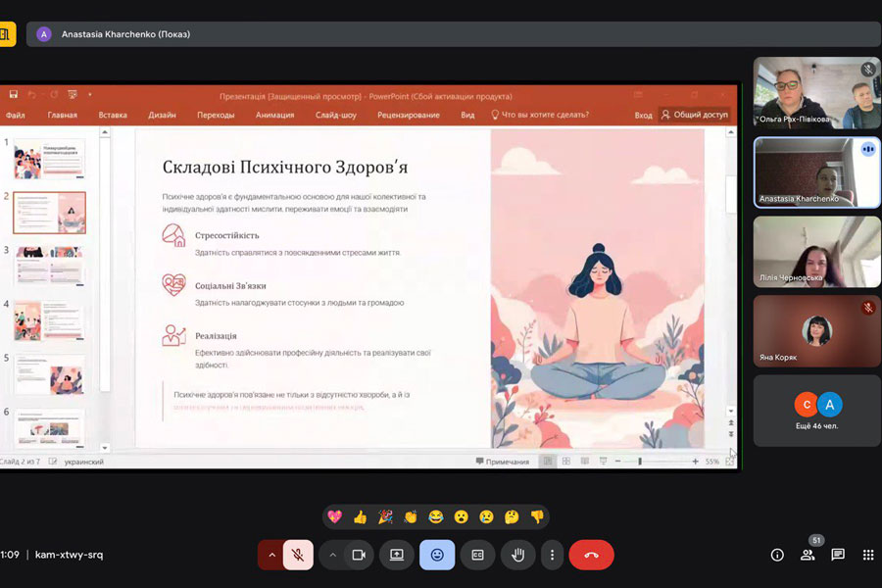Open the Файл menu in PowerPoint
This screenshot has height=588, width=882.
[15, 115]
